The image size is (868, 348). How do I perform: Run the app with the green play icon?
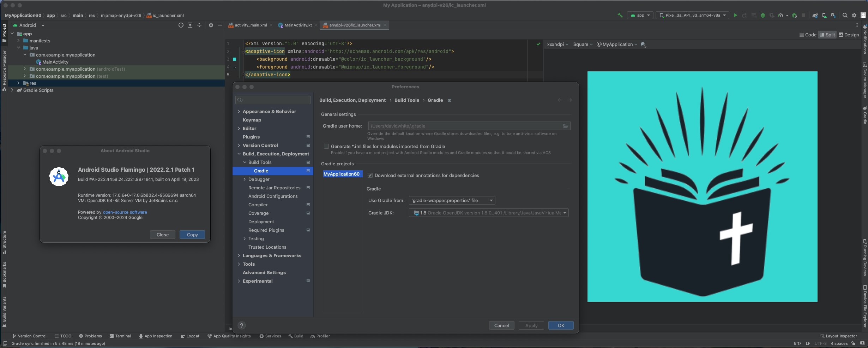(x=735, y=15)
